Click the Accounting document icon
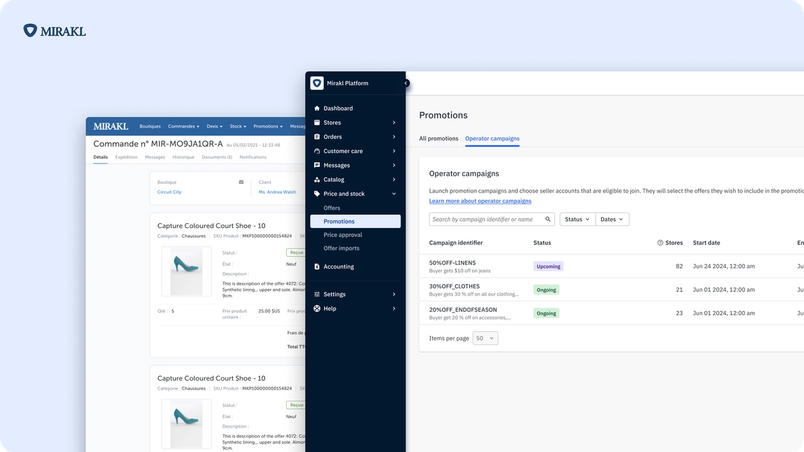Screen dimensions: 804x452 317,266
